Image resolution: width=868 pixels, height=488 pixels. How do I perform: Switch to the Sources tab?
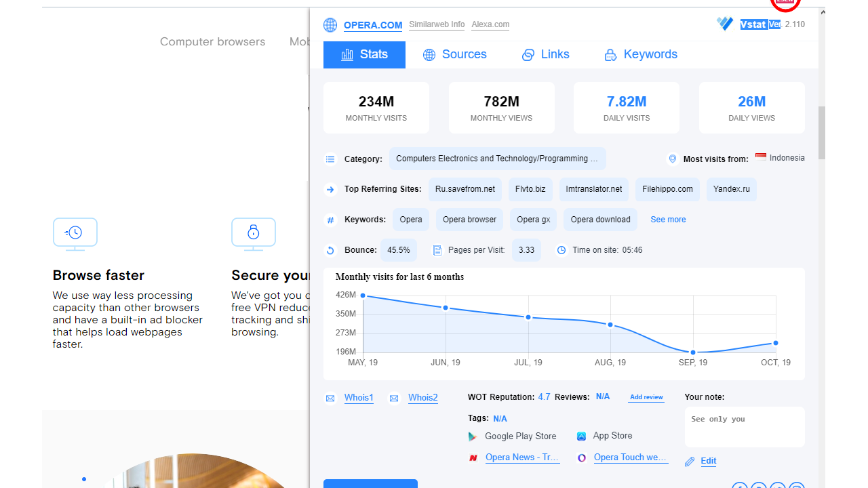(x=454, y=55)
